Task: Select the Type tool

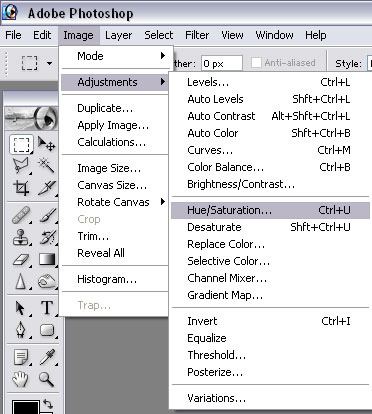Action: click(47, 308)
